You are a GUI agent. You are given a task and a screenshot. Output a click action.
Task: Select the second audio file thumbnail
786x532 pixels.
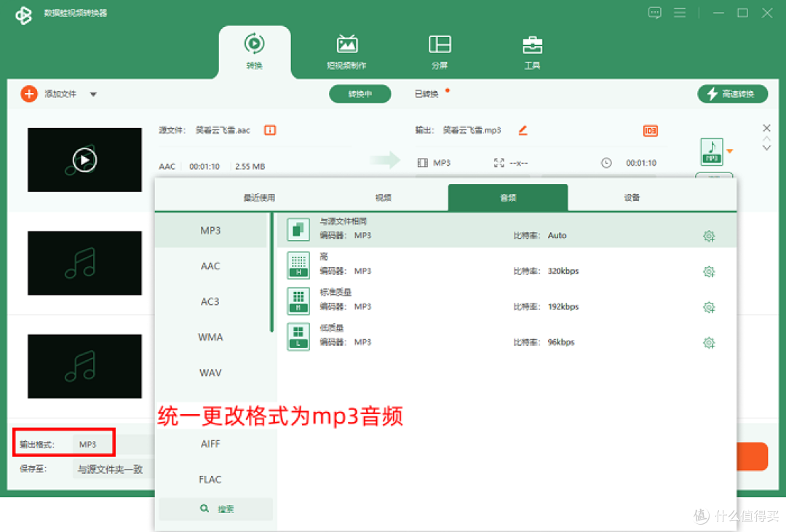point(84,263)
